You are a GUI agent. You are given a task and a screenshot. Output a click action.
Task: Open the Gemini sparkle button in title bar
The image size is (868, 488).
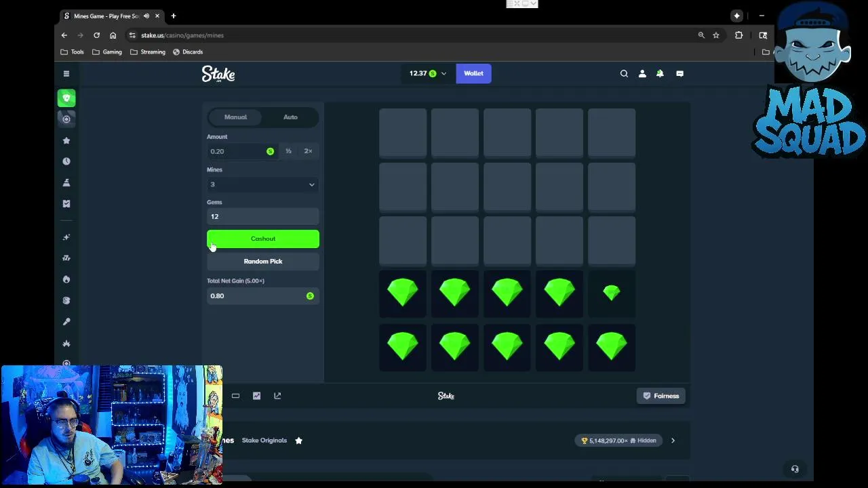(x=737, y=16)
